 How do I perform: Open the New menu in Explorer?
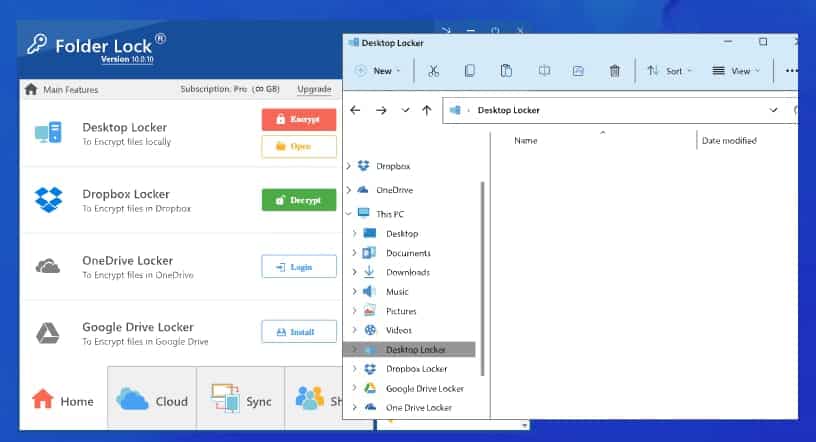pos(378,71)
